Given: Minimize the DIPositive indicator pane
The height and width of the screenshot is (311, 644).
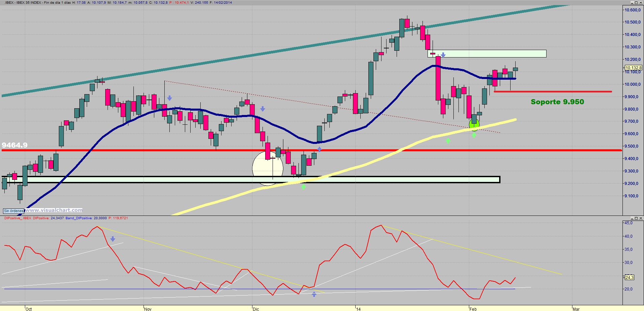Looking at the screenshot, I should [x=632, y=218].
